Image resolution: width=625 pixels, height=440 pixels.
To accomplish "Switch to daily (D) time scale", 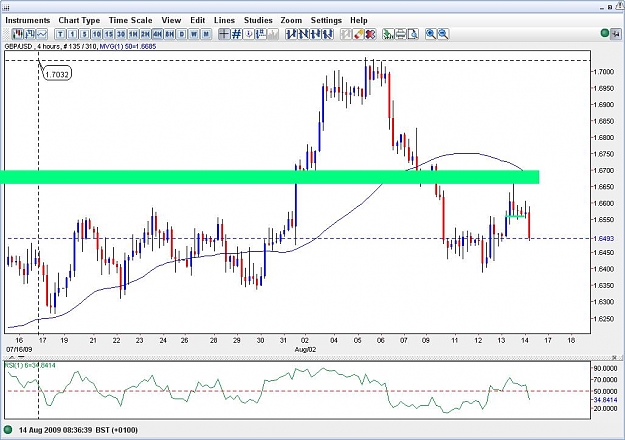I will pyautogui.click(x=182, y=34).
